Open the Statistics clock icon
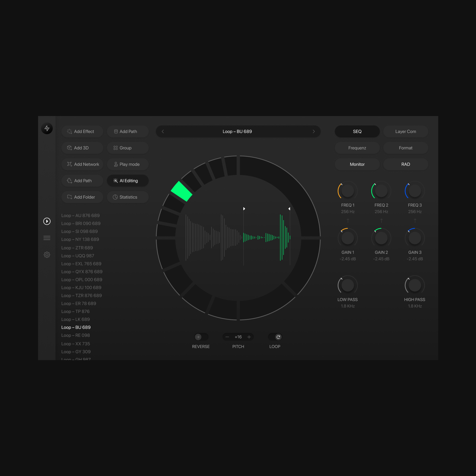 click(115, 197)
